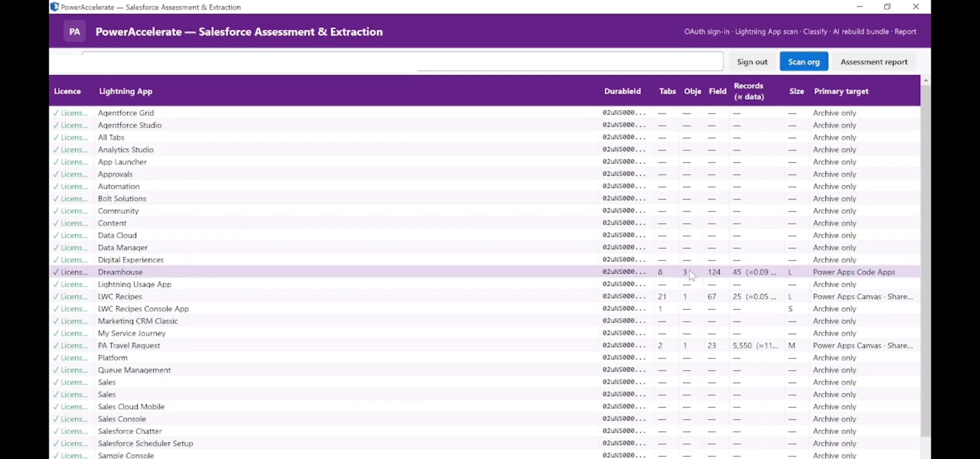Image resolution: width=980 pixels, height=459 pixels.
Task: Click the Salesforce Chatter row
Action: (x=485, y=431)
